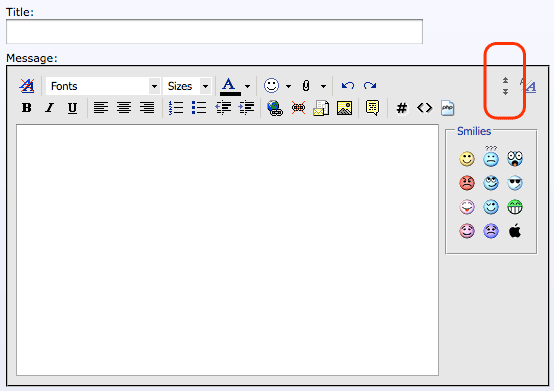Open the Fonts dropdown

click(x=103, y=86)
